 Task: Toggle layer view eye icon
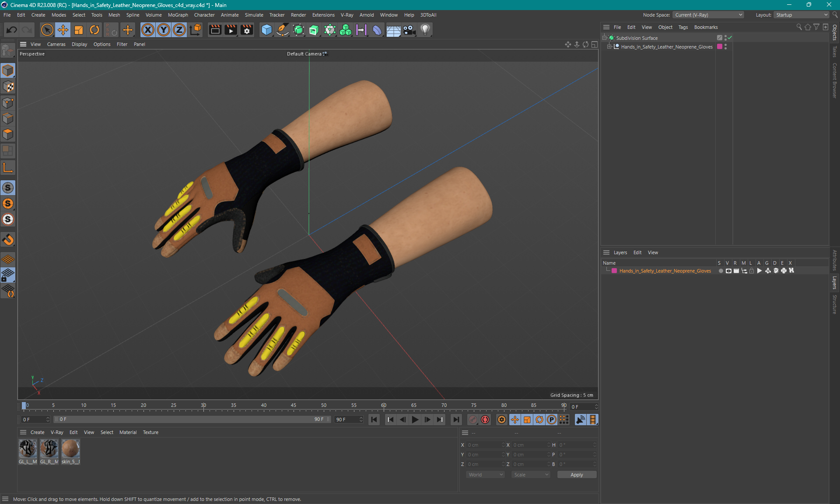tap(728, 271)
